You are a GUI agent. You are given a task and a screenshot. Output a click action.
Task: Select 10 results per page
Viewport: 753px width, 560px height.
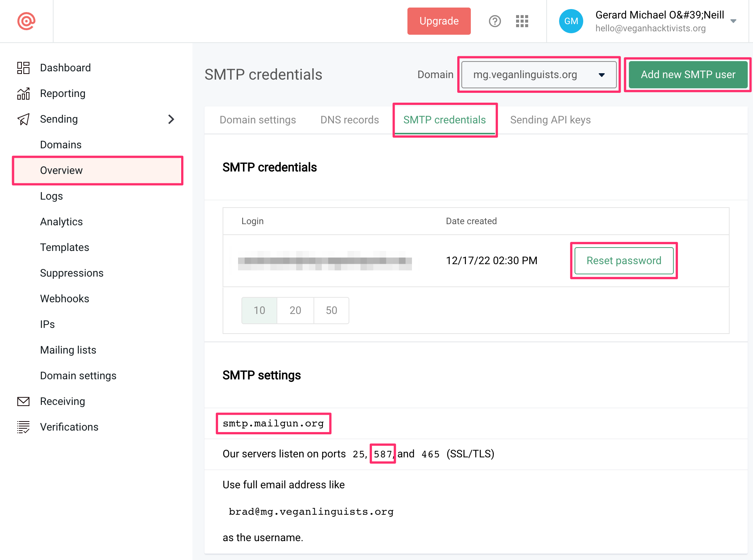click(259, 310)
